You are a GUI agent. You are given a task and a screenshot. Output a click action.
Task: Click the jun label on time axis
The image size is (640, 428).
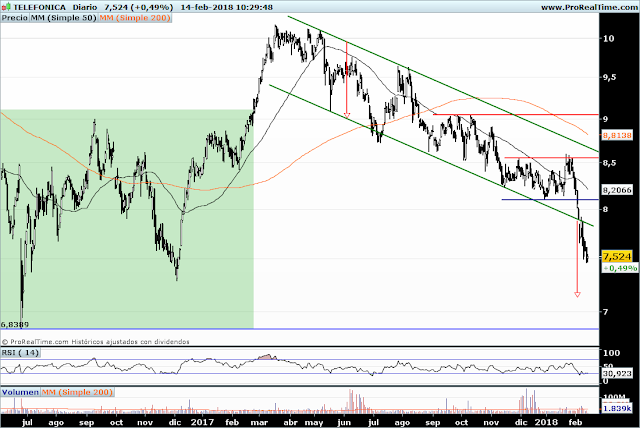pos(344,423)
